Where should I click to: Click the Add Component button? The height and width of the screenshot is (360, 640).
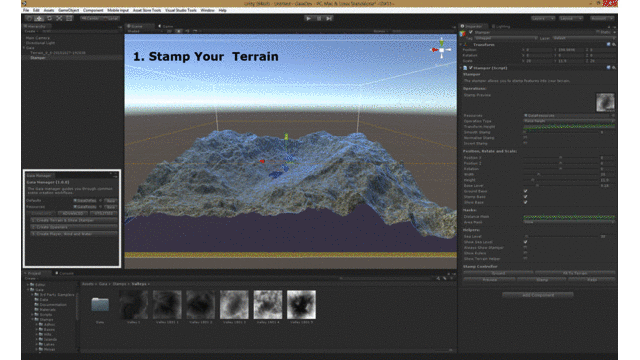(x=538, y=295)
